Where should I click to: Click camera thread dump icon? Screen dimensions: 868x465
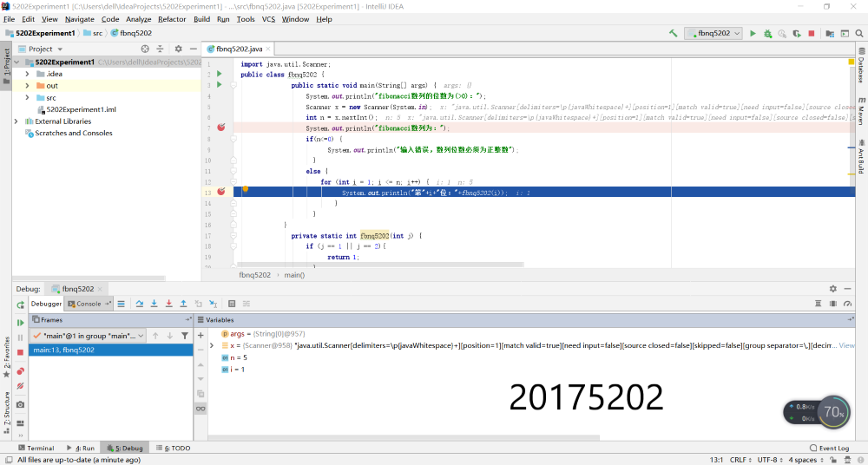pyautogui.click(x=21, y=404)
